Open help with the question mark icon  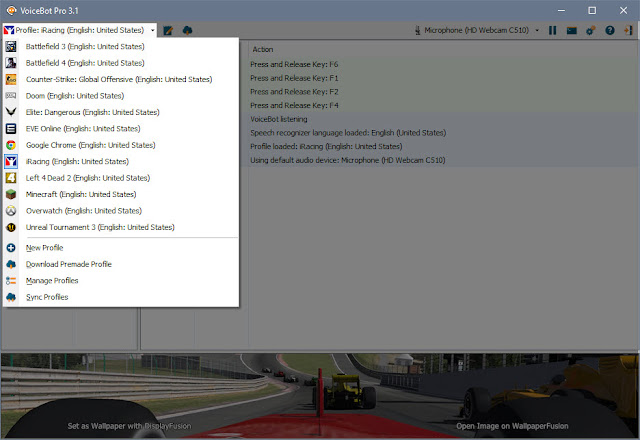610,30
